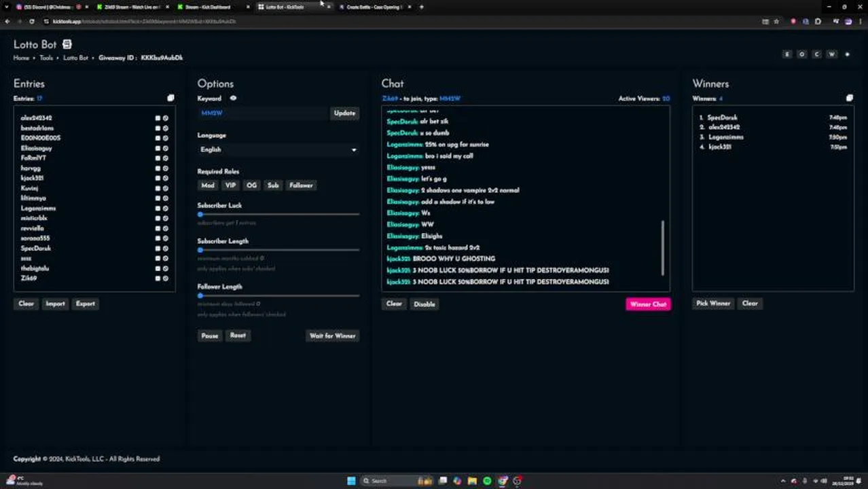
Task: Click the W panel toggle in the header
Action: pyautogui.click(x=831, y=54)
